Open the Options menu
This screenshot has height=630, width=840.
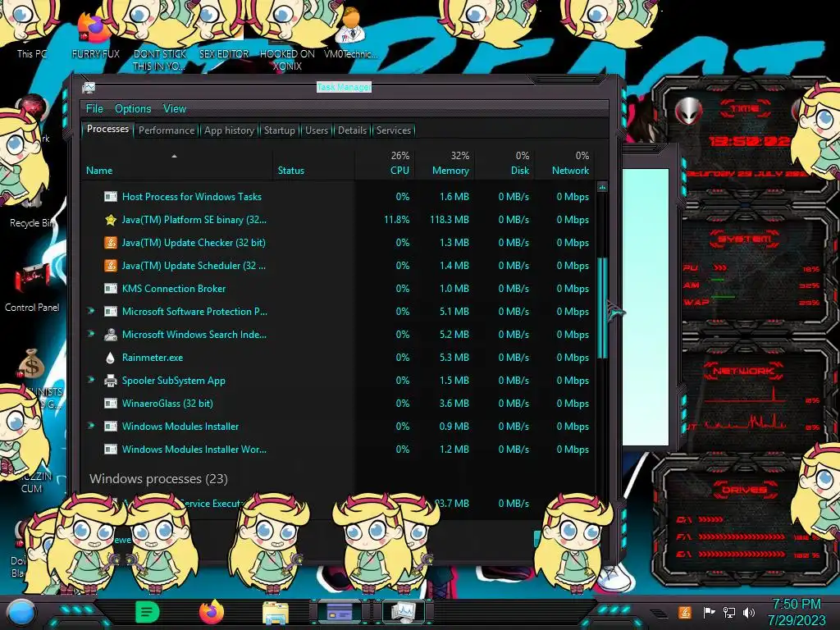click(x=133, y=108)
